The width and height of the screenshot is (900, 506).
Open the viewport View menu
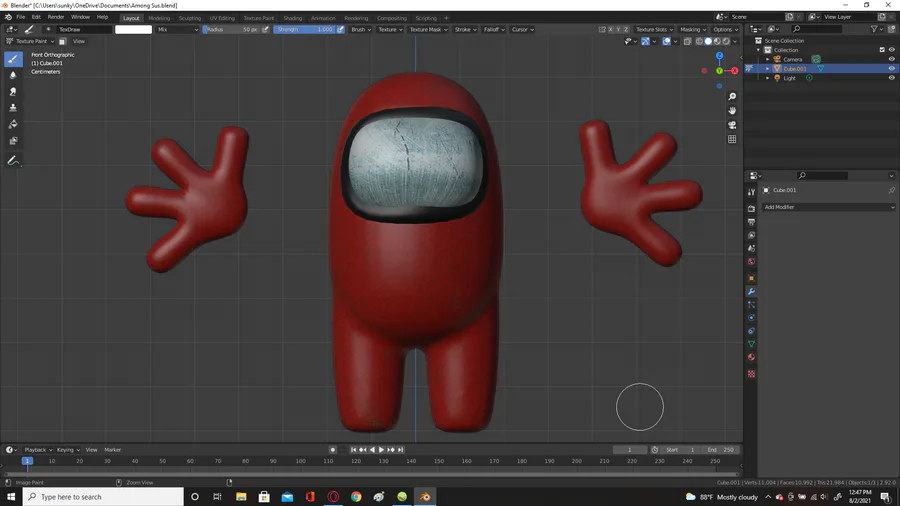click(x=79, y=41)
